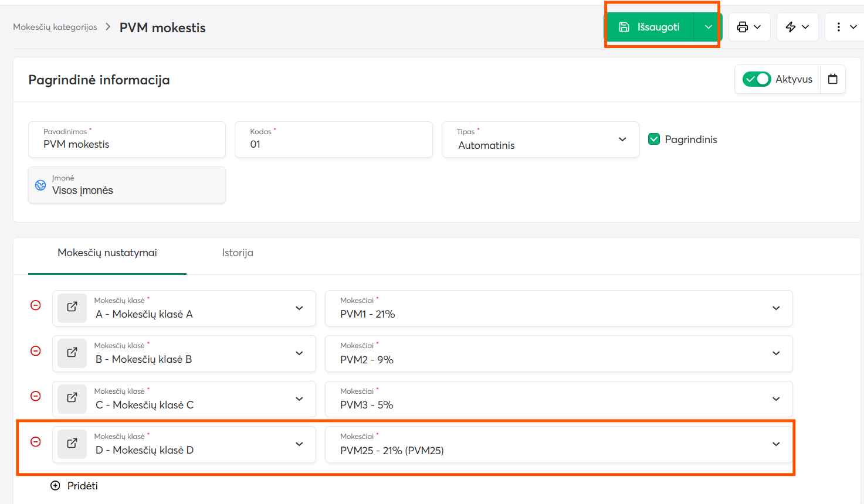Click the globe icon in Įmonė field
The width and height of the screenshot is (864, 504).
coord(40,185)
